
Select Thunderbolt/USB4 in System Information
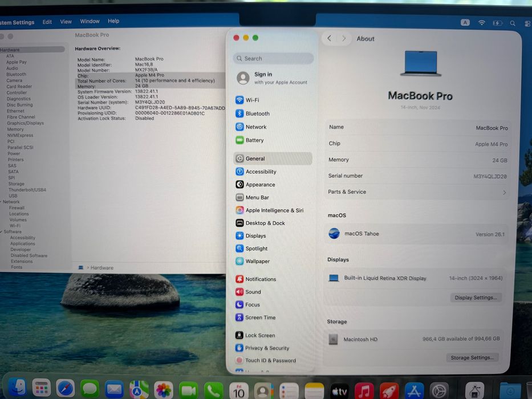click(x=27, y=190)
